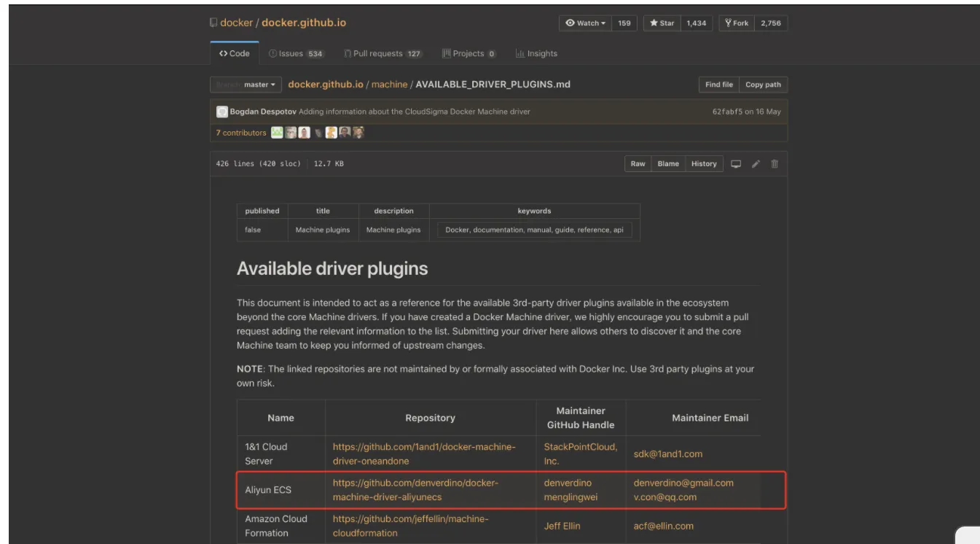This screenshot has width=980, height=544.
Task: Switch to the Projects tab
Action: pyautogui.click(x=469, y=53)
